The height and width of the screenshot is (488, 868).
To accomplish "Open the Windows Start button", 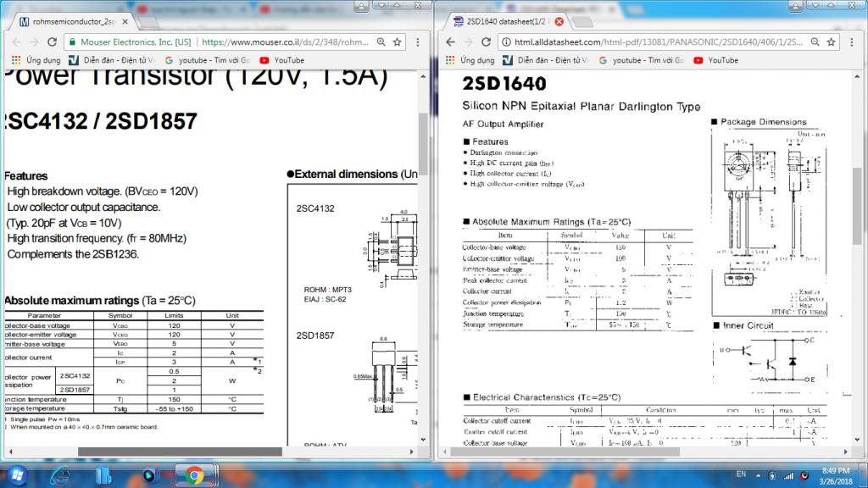I will pyautogui.click(x=17, y=475).
